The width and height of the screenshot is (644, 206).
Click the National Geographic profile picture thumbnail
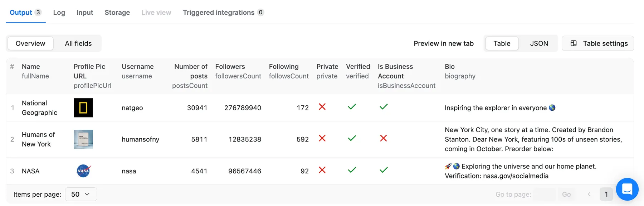(83, 107)
